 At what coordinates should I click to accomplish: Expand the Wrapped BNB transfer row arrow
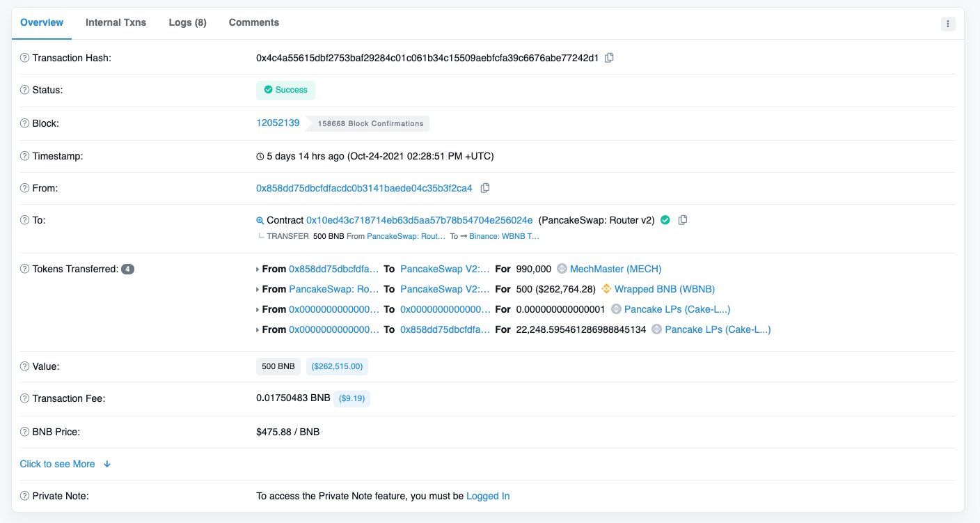click(258, 289)
